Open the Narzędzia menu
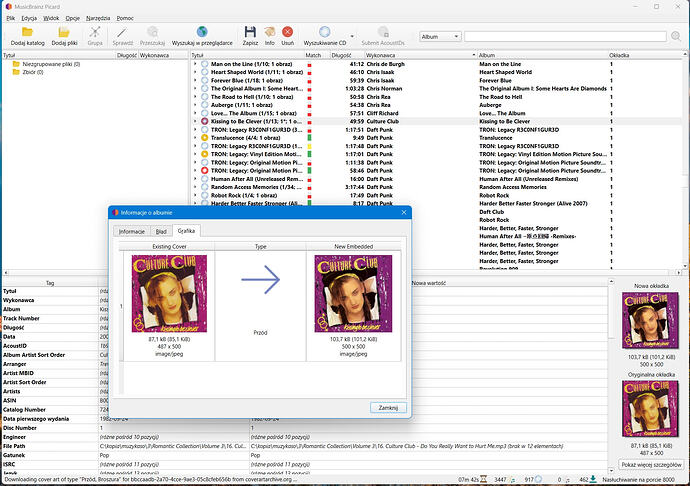 point(98,18)
